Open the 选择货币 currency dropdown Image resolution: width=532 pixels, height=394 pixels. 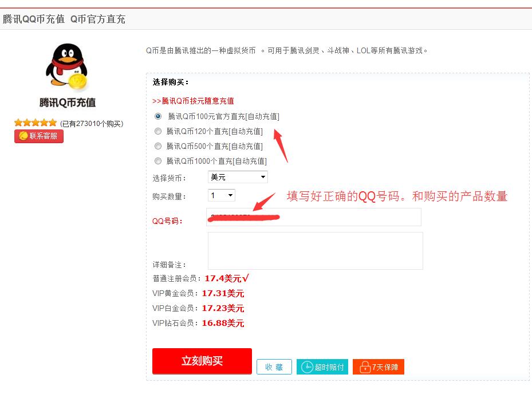point(238,177)
